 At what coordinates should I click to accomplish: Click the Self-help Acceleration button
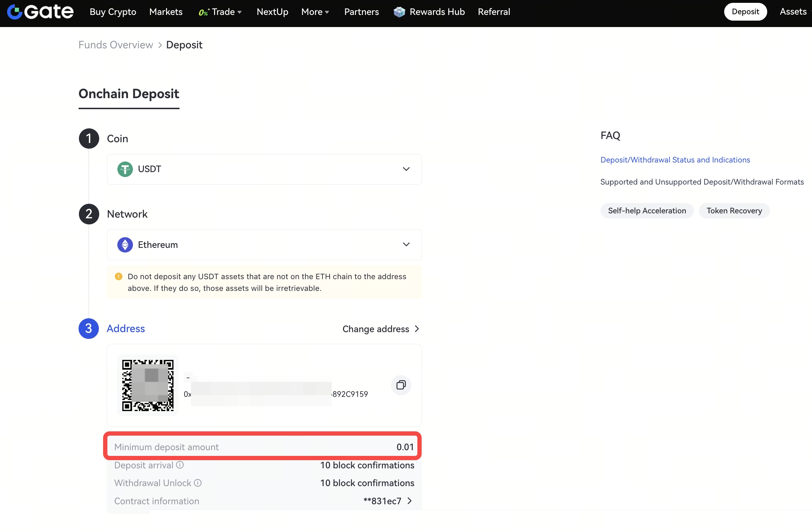tap(647, 211)
